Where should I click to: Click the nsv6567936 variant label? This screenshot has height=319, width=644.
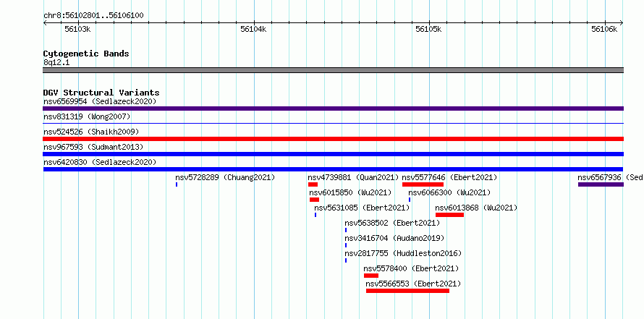coord(610,177)
